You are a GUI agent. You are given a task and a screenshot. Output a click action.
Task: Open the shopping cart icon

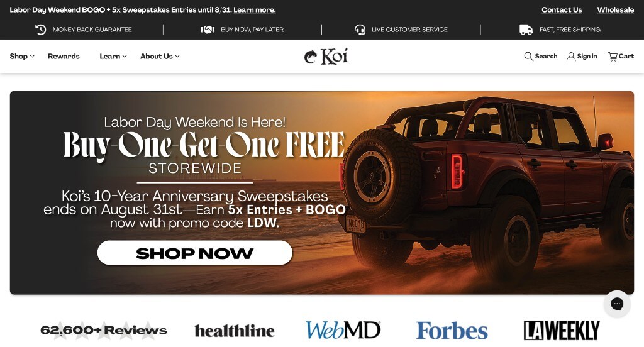[x=613, y=57]
